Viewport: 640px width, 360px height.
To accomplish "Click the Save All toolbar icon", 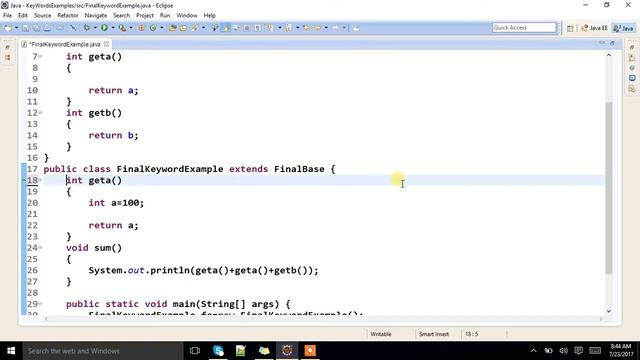I will [x=36, y=28].
